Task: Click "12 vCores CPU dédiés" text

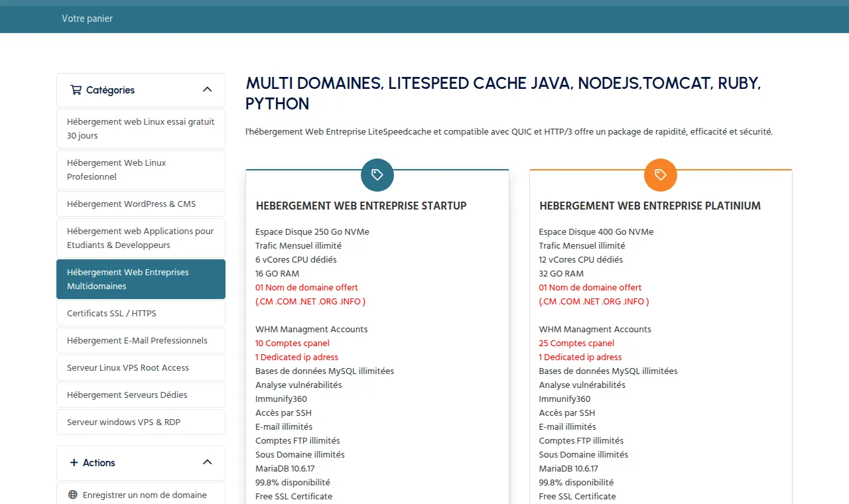Action: 581,259
